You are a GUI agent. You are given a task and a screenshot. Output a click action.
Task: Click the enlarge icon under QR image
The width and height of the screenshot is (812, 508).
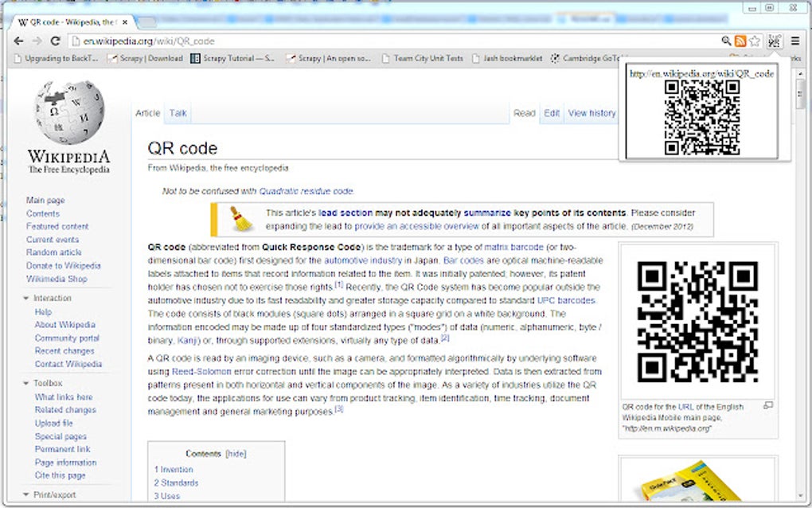pyautogui.click(x=768, y=405)
